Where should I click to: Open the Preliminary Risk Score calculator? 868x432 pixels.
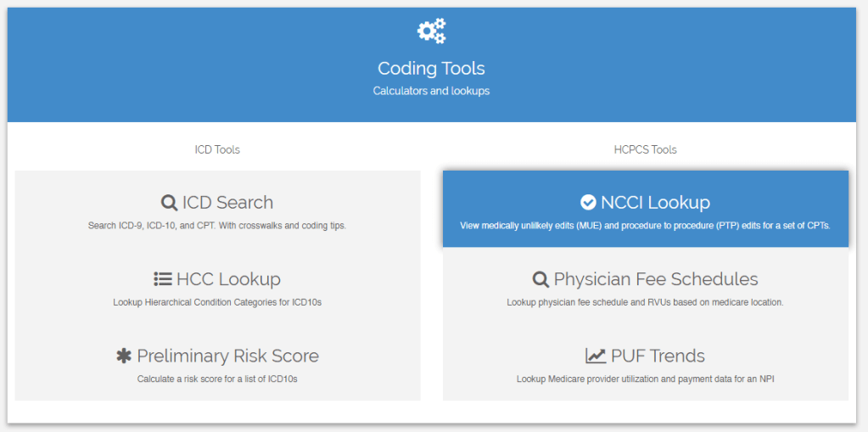227,356
